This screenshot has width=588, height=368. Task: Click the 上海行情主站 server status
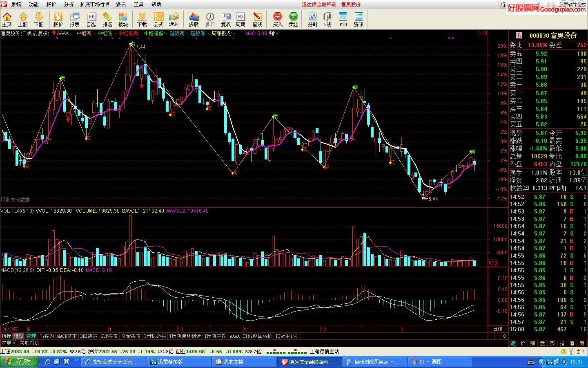coord(325,352)
